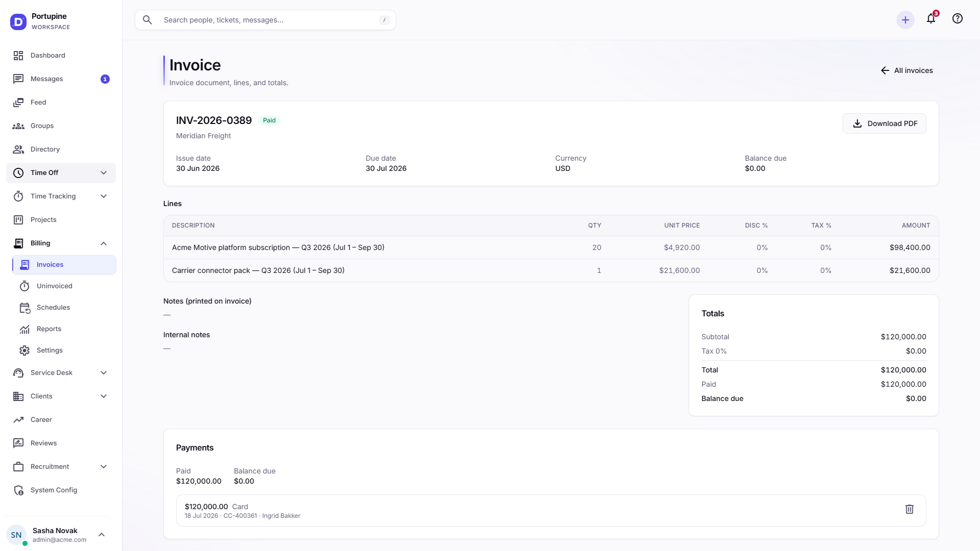Click the Acme Motive platform subscription line

pos(551,247)
